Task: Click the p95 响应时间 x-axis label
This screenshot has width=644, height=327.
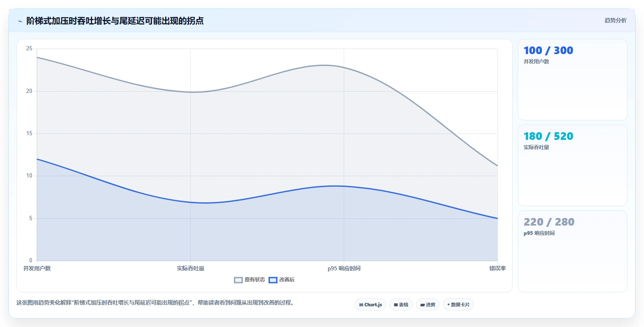Action: point(344,268)
